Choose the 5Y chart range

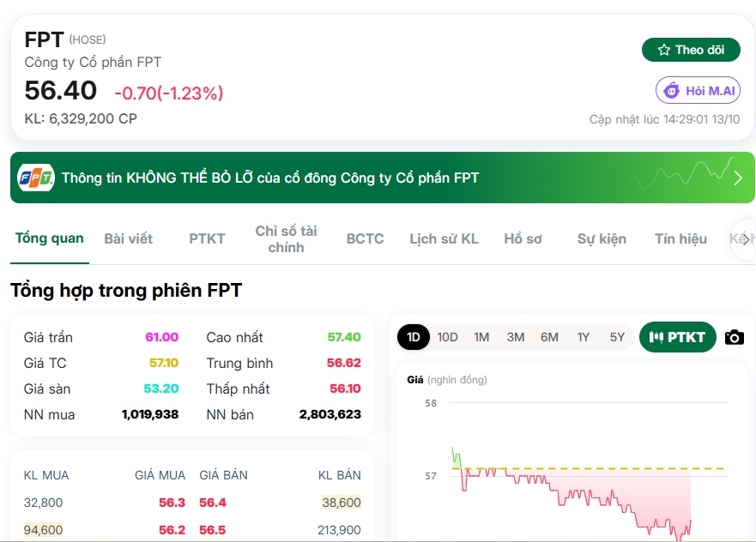pos(617,337)
